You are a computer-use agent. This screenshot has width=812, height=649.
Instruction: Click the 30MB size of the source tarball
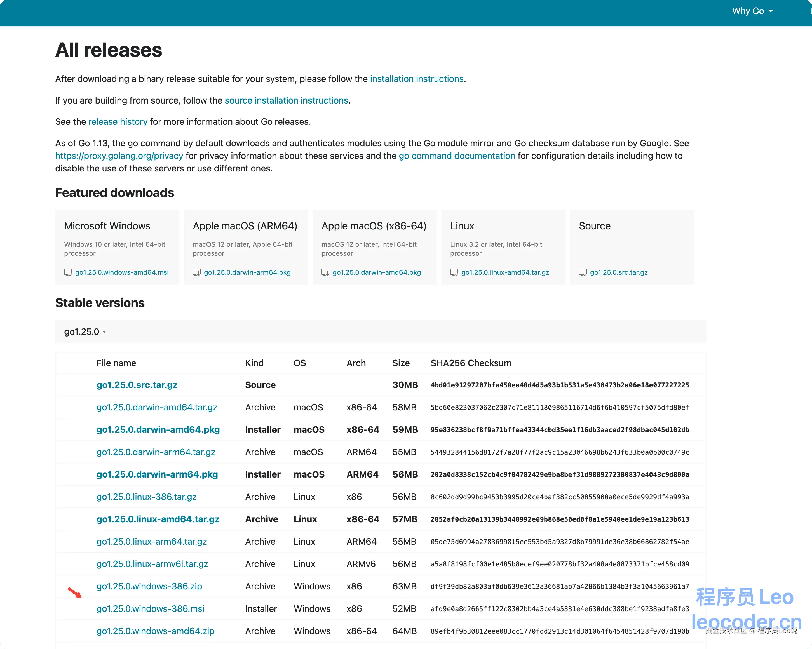click(405, 385)
